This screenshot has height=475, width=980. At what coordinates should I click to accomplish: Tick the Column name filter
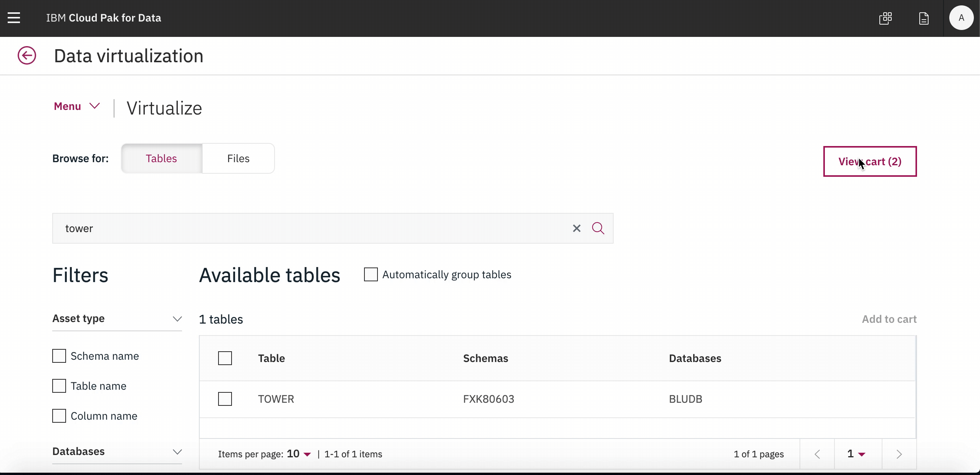click(59, 416)
